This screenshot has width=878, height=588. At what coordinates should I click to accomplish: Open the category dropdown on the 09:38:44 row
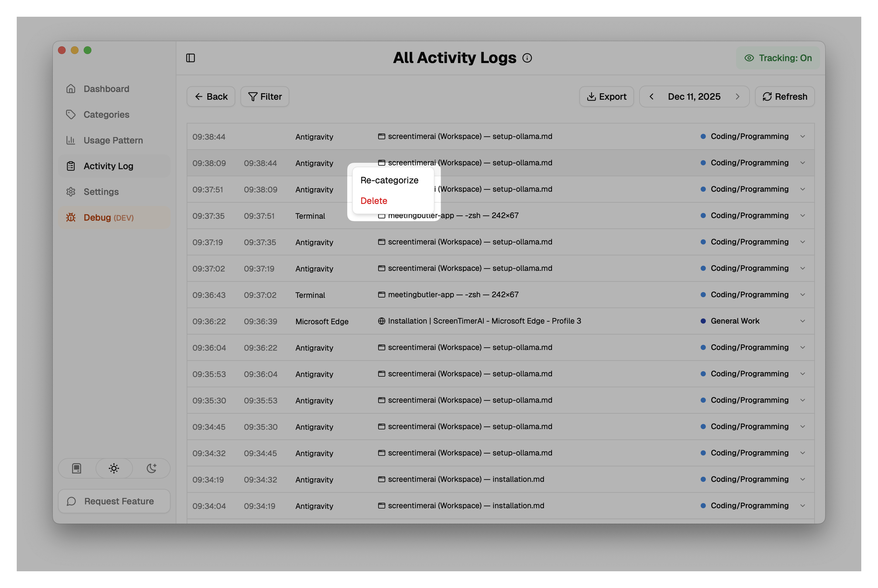coord(803,136)
